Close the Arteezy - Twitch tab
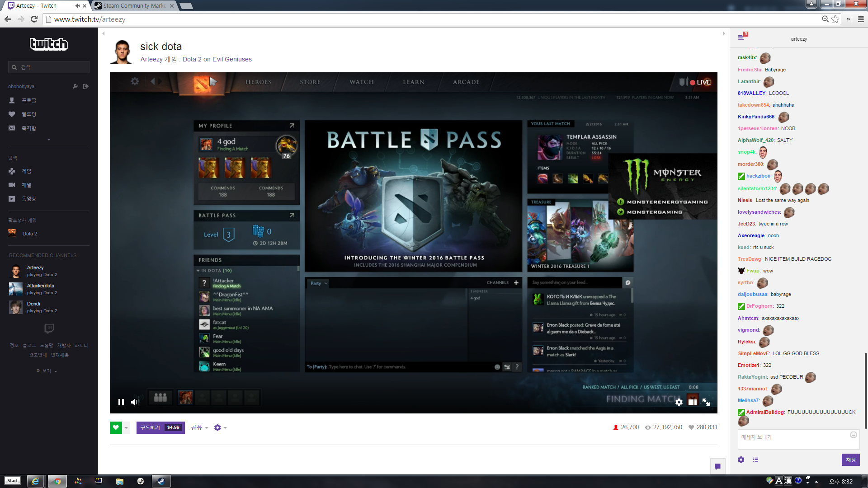Viewport: 868px width, 488px height. coord(85,6)
